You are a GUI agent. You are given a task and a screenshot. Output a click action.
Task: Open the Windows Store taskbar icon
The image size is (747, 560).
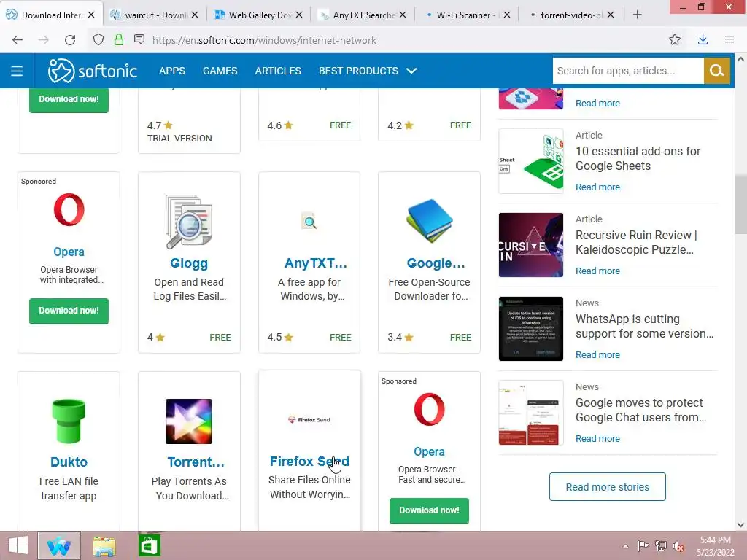149,545
